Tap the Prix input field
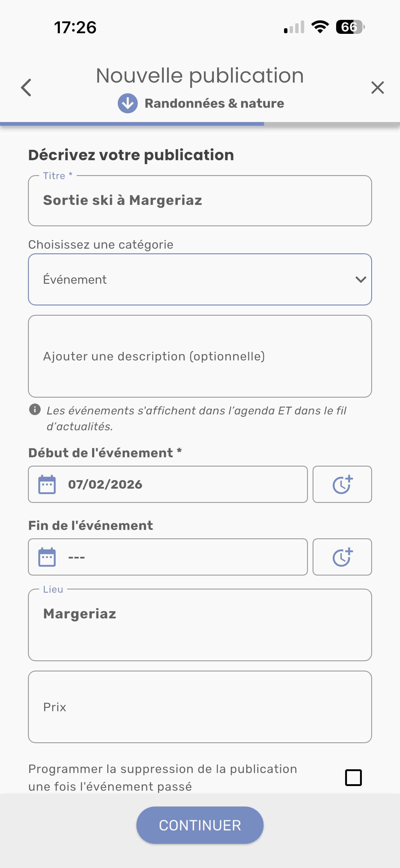This screenshot has height=868, width=400. point(200,707)
